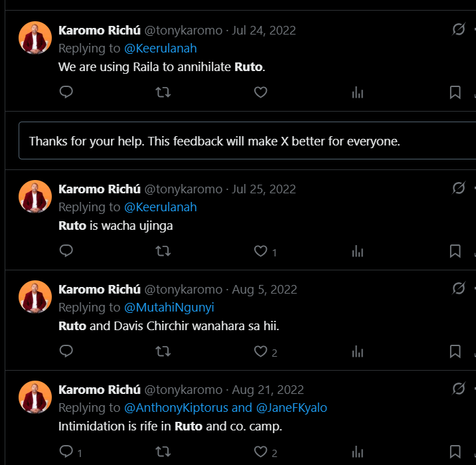View analytics for the Jul 24 tweet
476x465 pixels.
(358, 92)
